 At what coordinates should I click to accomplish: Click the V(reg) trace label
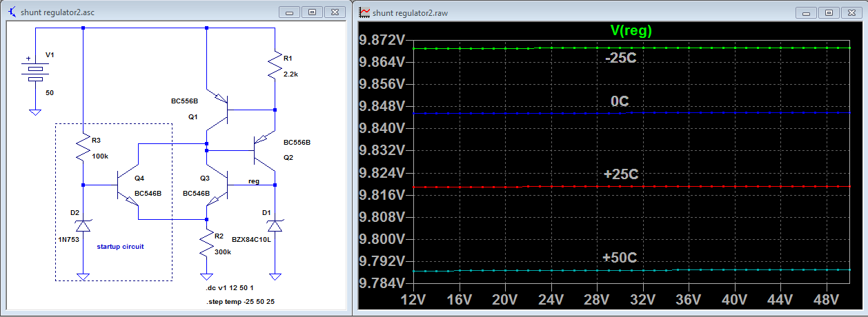click(631, 30)
